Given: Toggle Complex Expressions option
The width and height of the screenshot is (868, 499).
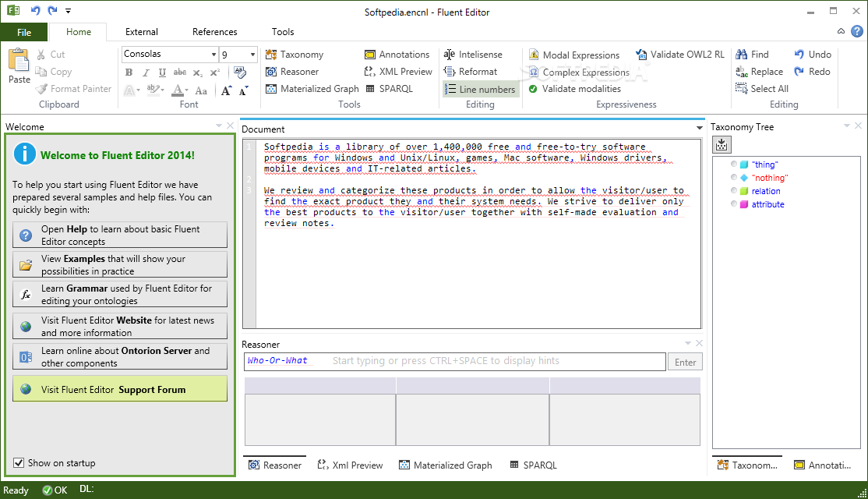Looking at the screenshot, I should point(579,72).
